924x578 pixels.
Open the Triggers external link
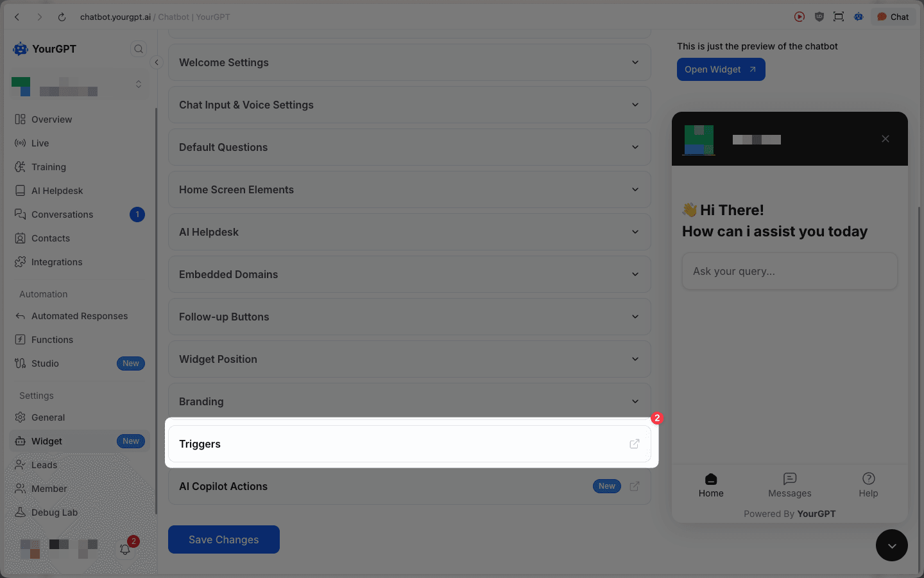pyautogui.click(x=635, y=444)
